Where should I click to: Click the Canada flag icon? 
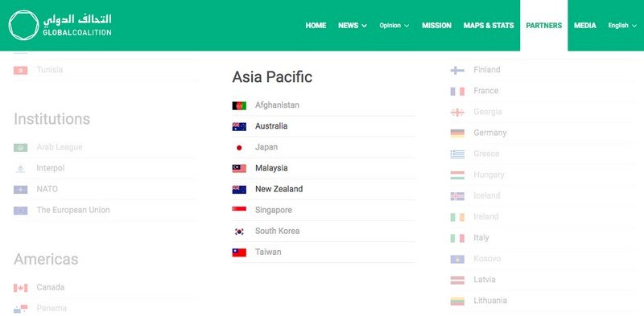point(21,288)
